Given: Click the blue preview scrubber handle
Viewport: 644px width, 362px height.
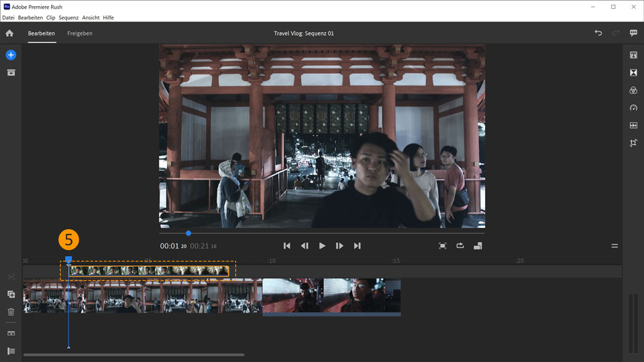Looking at the screenshot, I should [188, 233].
